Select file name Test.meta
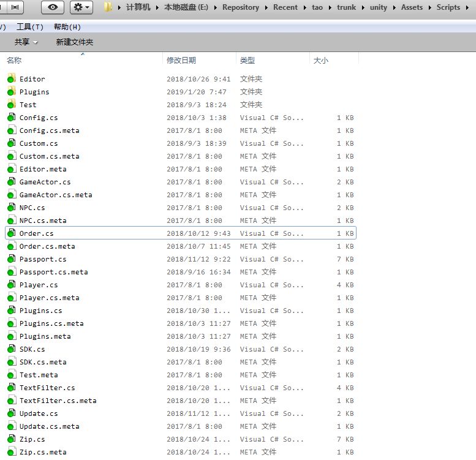 pyautogui.click(x=39, y=375)
